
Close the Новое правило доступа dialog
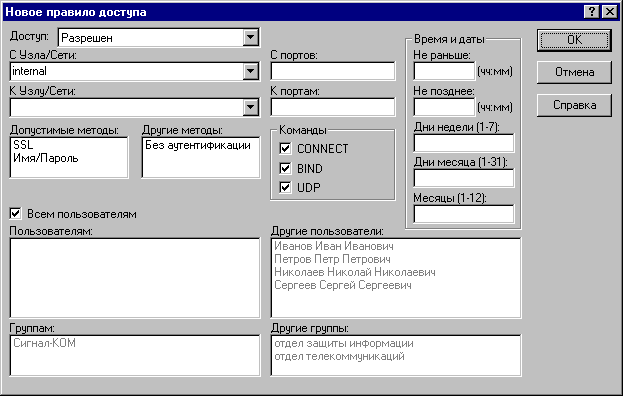click(609, 12)
